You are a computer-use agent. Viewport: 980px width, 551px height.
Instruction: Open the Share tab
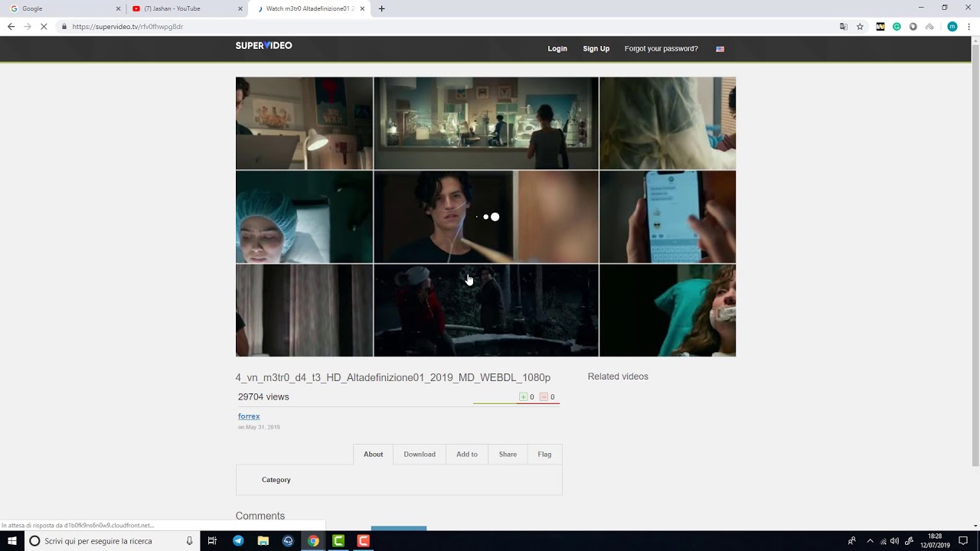pos(508,454)
